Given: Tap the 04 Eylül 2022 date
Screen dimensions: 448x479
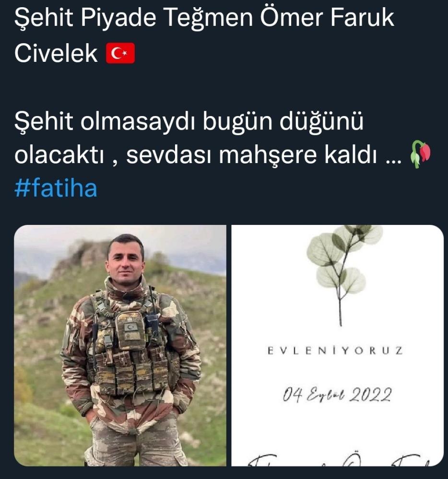Looking at the screenshot, I should (337, 395).
